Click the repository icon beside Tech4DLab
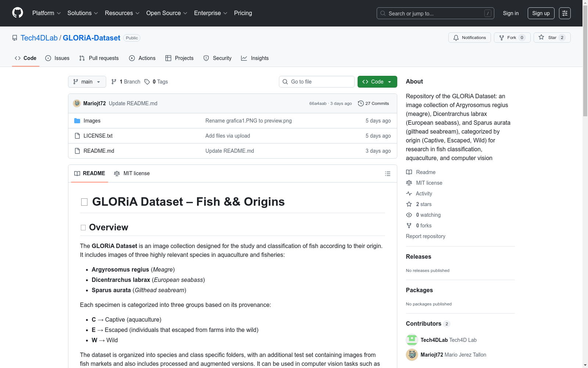Screen dimensions: 588x368 coord(15,38)
